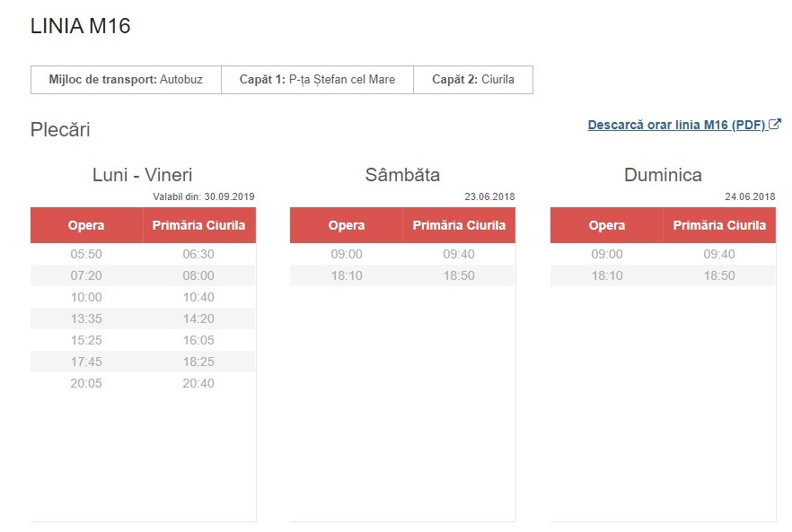Click the LINIA M16 page title

[81, 26]
